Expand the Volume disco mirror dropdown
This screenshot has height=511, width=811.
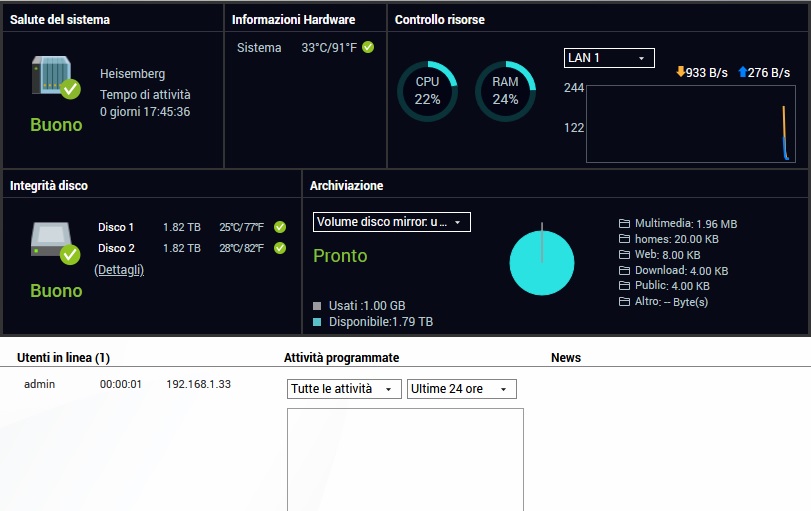click(391, 222)
